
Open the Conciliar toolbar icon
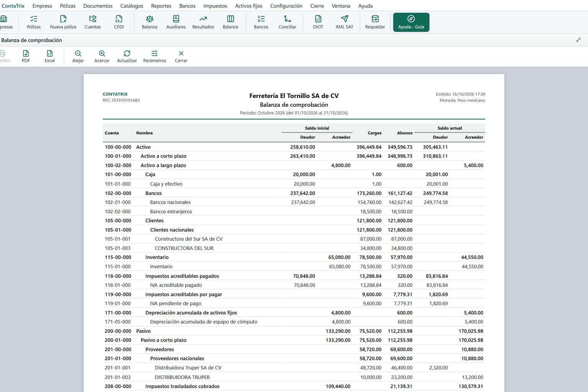[x=287, y=22]
